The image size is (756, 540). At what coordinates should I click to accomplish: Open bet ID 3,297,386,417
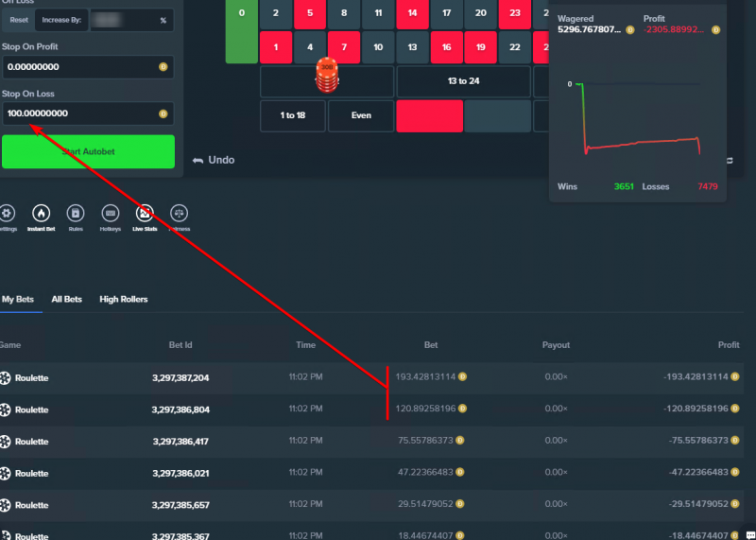(x=180, y=442)
